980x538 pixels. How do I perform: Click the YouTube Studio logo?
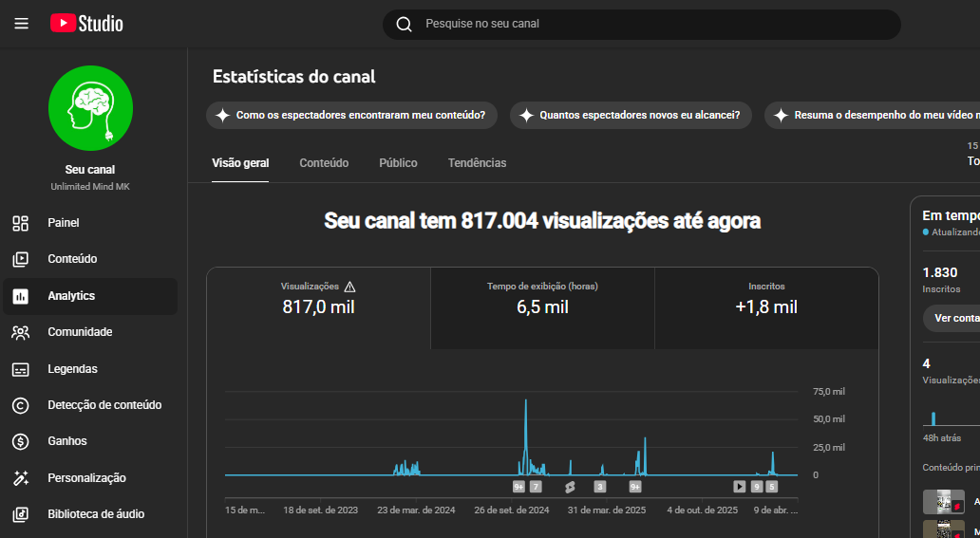pyautogui.click(x=86, y=24)
